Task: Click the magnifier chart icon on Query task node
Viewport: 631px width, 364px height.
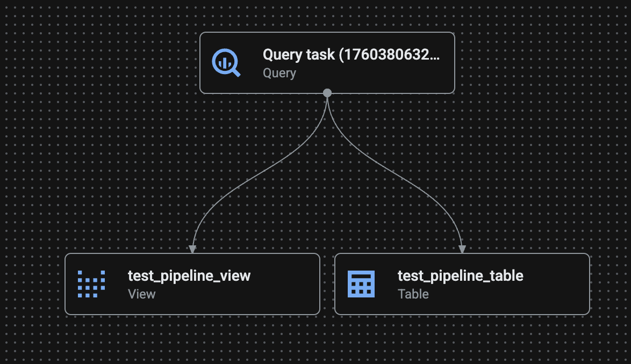Action: pos(226,62)
